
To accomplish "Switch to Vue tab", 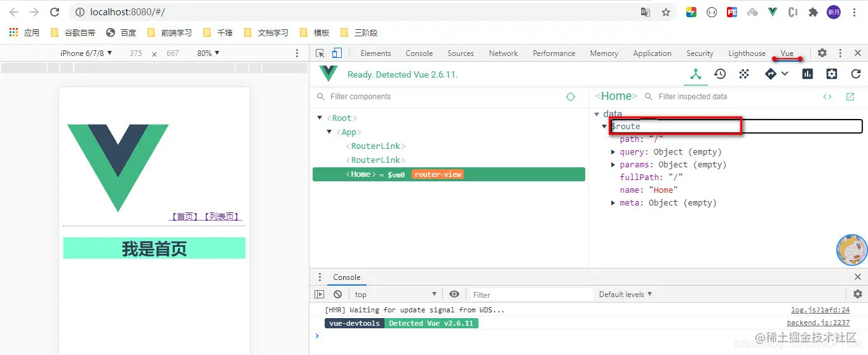I will [787, 53].
